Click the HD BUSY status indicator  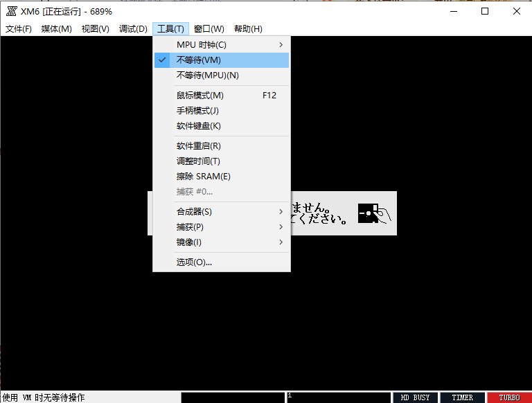414,397
